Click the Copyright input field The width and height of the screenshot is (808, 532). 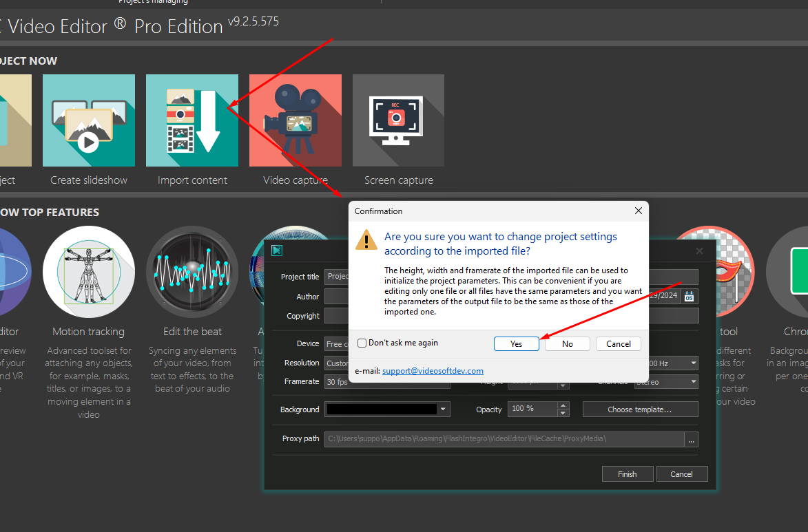tap(337, 316)
